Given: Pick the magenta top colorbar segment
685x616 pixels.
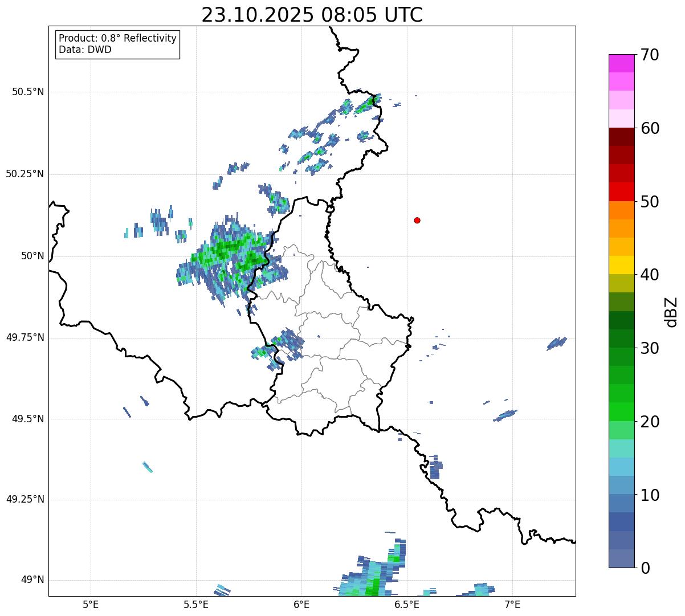Looking at the screenshot, I should (621, 63).
